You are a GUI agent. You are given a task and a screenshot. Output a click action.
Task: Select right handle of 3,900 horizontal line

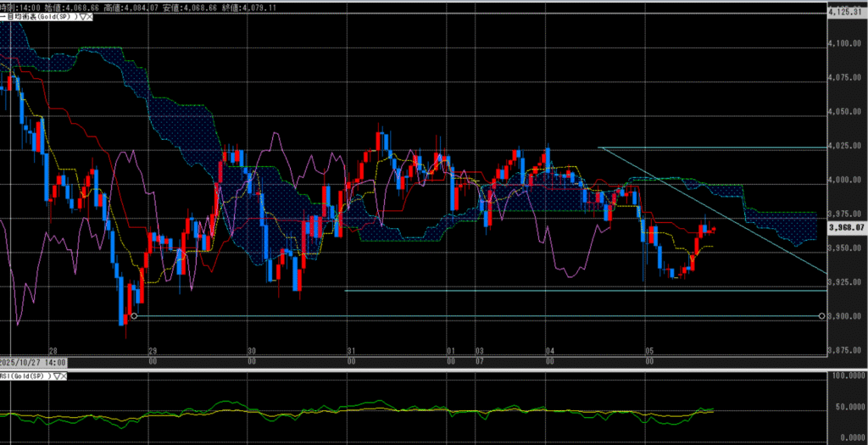coord(821,316)
